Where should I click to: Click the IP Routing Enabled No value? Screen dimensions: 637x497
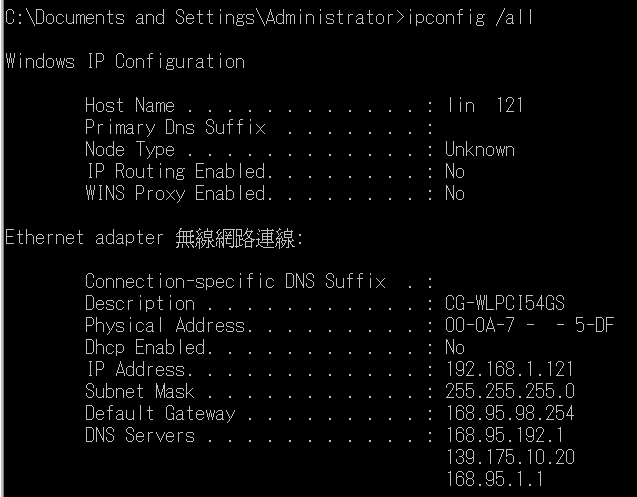pos(455,171)
